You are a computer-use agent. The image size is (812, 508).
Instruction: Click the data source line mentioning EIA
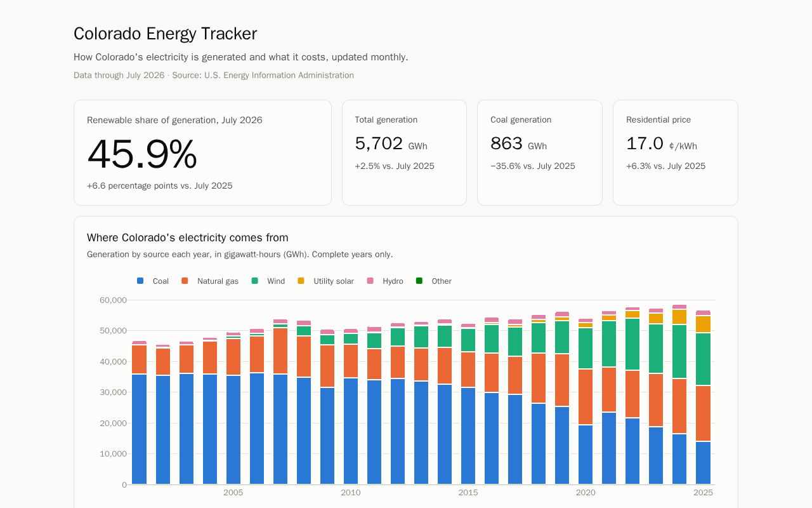click(214, 76)
